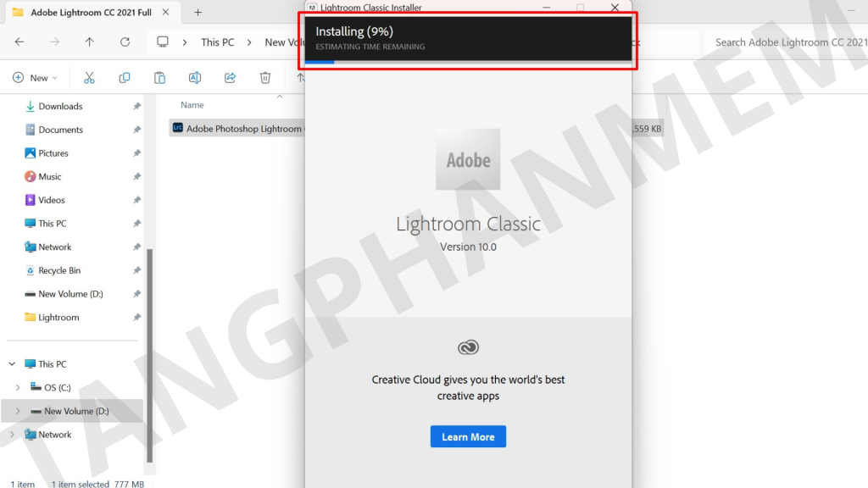Click the Learn More button

click(468, 437)
